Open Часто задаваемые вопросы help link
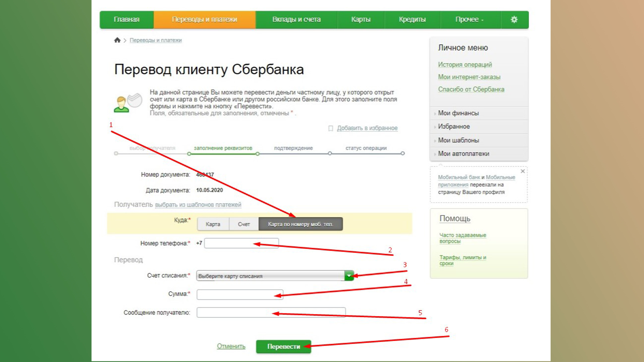 tap(463, 238)
